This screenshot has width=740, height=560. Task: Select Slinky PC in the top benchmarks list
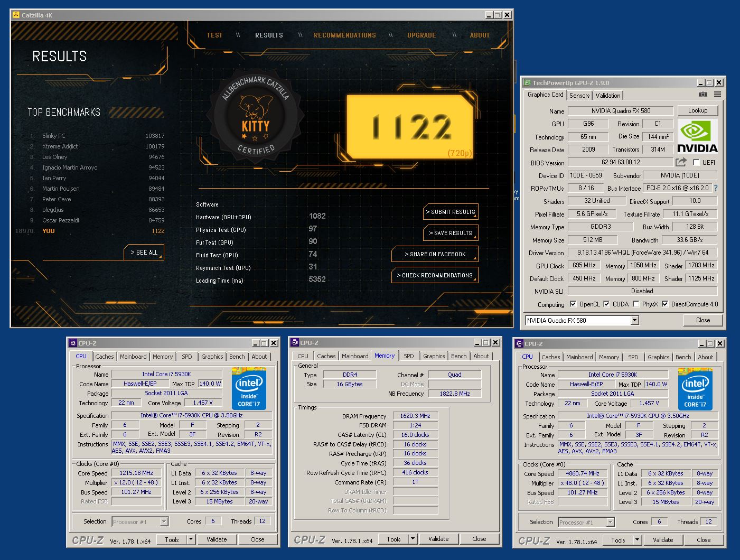pyautogui.click(x=97, y=136)
